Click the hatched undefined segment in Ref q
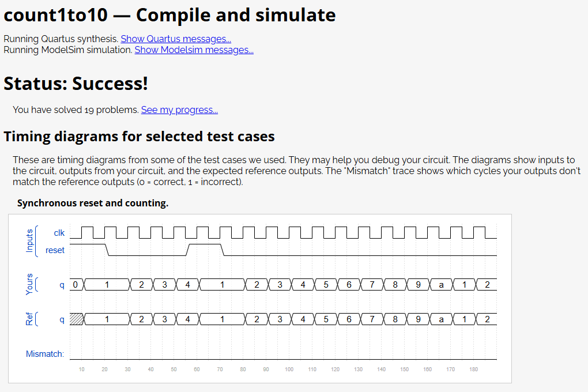588x392 pixels. click(x=77, y=319)
